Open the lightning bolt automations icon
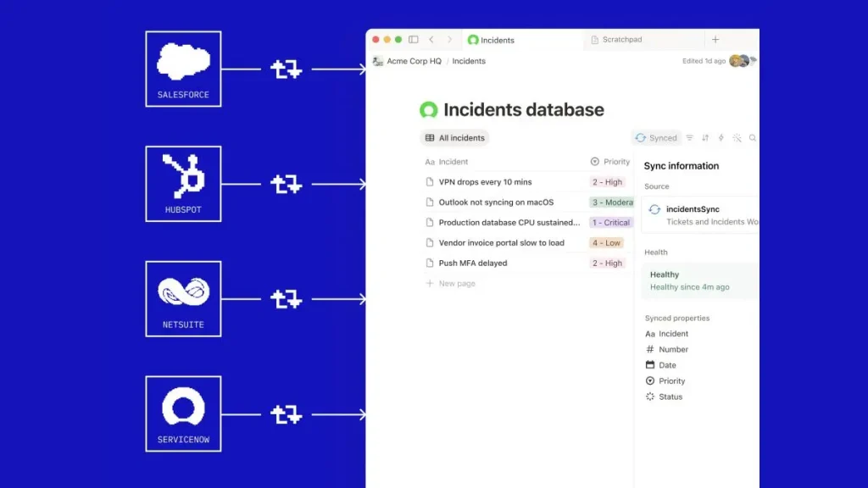Screen dimensions: 868x488 (721, 138)
